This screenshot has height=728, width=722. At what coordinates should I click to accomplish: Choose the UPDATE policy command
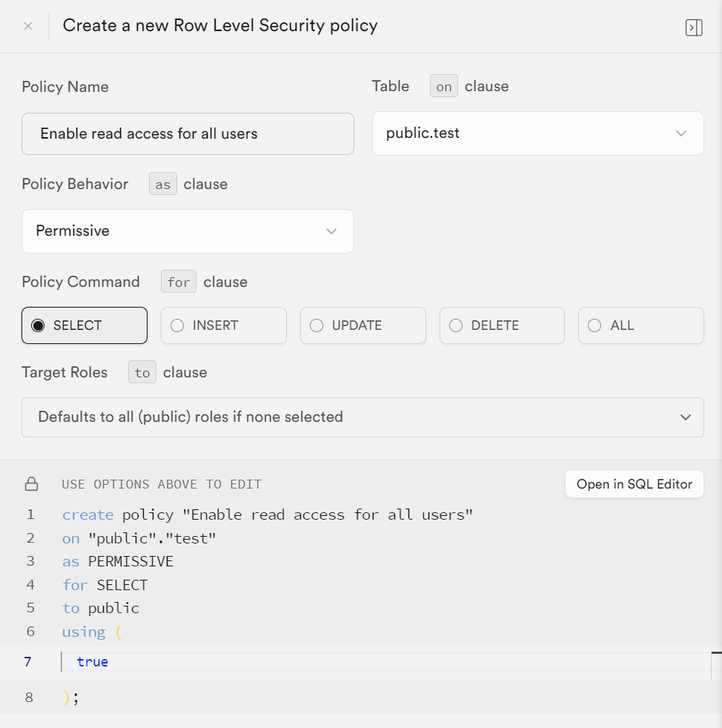click(x=363, y=325)
